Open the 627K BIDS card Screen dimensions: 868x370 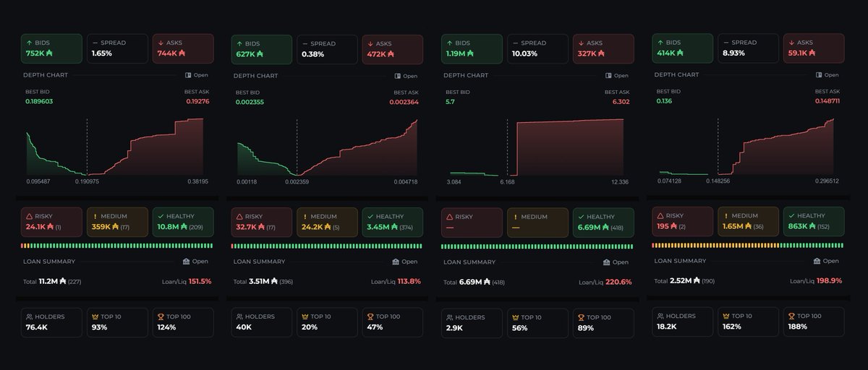[260, 48]
